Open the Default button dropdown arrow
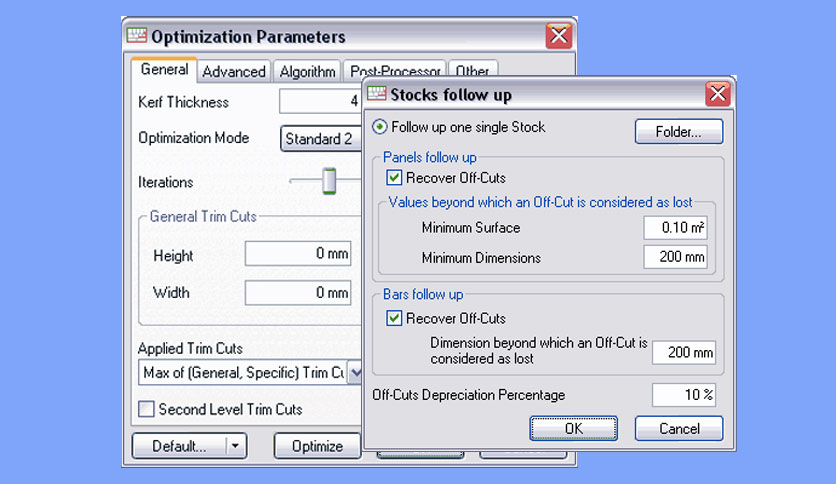Screen dimensions: 836x484 [x=235, y=446]
